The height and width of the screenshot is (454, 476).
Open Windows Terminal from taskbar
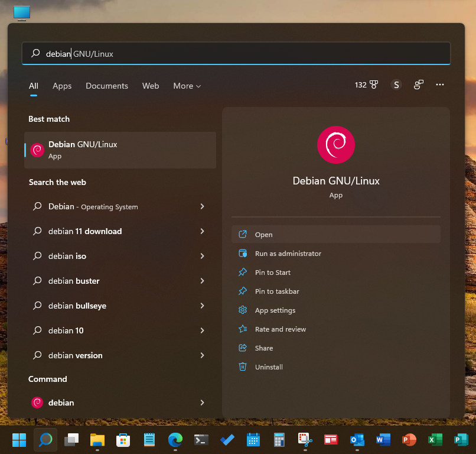coord(201,440)
